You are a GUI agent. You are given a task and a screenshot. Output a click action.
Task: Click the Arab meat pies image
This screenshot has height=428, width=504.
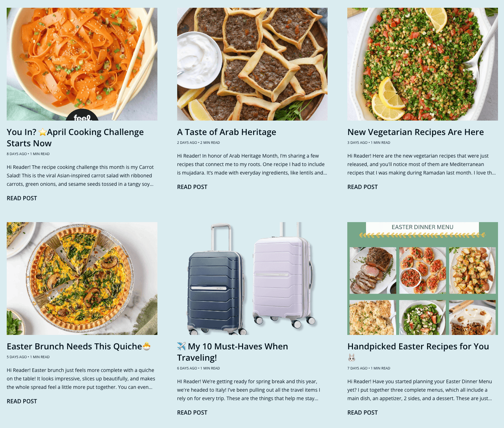[x=252, y=64]
